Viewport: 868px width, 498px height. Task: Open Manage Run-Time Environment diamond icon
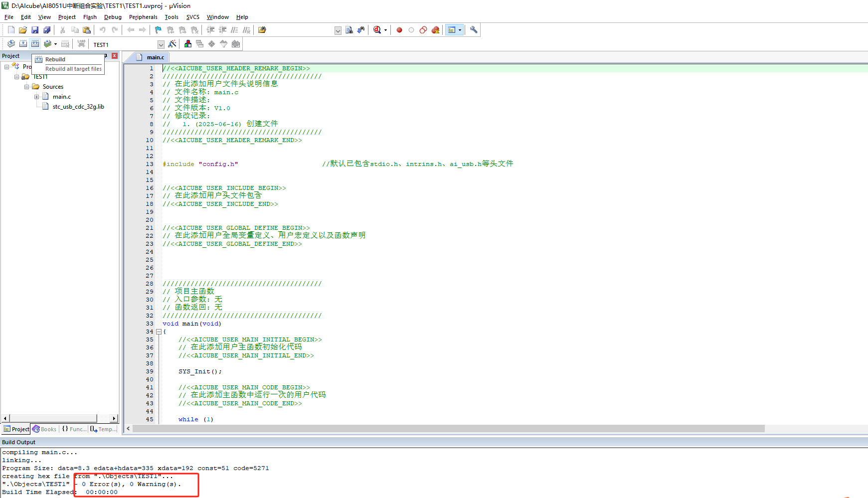[x=212, y=44]
